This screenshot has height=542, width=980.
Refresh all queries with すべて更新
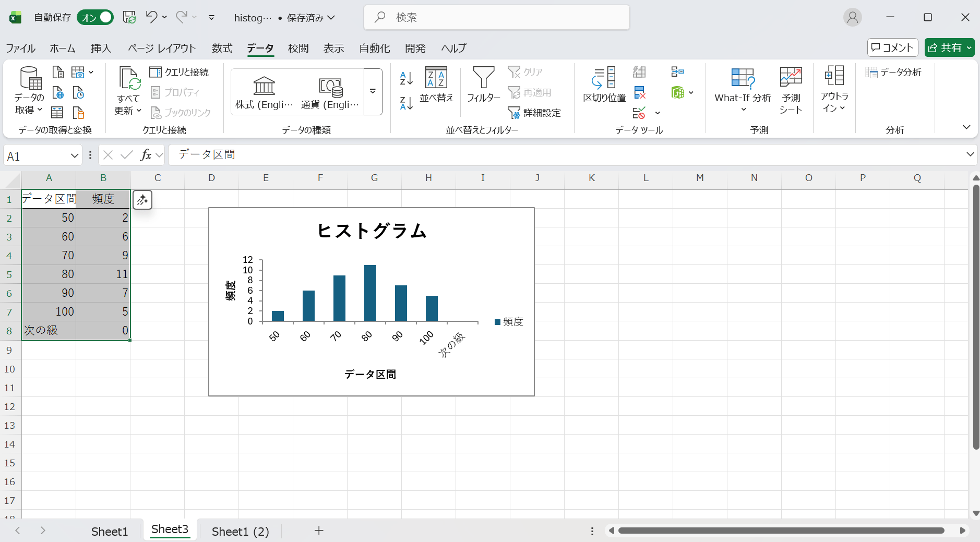coord(127,89)
